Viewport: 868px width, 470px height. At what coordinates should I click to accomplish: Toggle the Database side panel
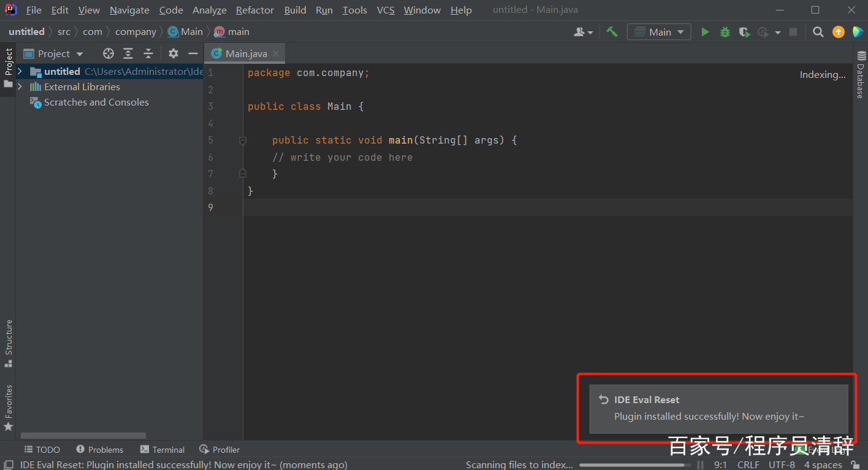861,75
